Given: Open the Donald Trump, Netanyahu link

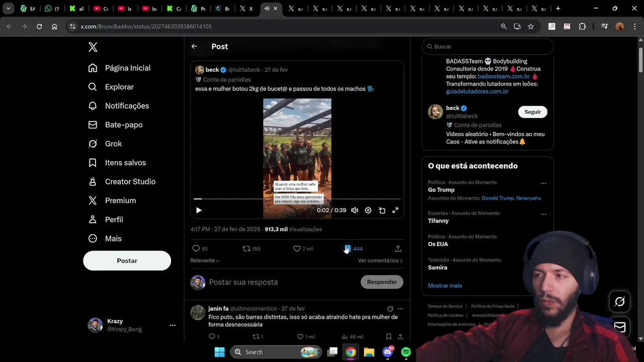Looking at the screenshot, I should click(511, 198).
